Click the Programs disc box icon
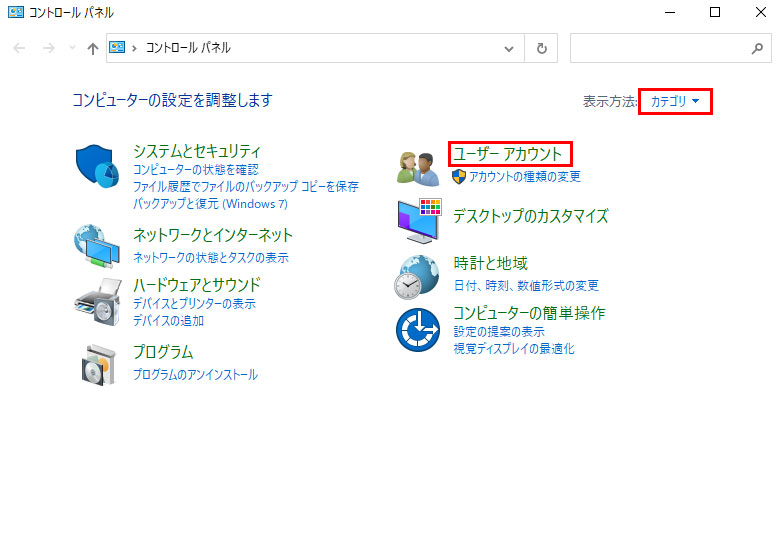The image size is (779, 553). click(x=99, y=365)
